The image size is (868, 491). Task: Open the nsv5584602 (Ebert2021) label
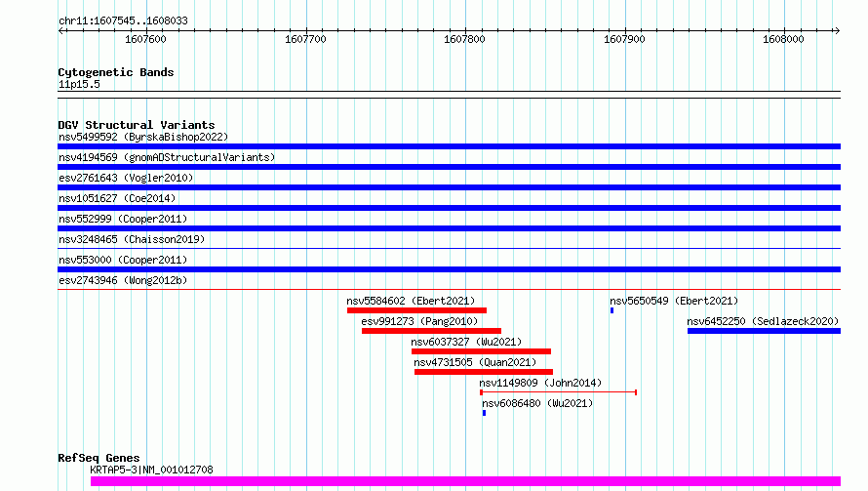(411, 301)
